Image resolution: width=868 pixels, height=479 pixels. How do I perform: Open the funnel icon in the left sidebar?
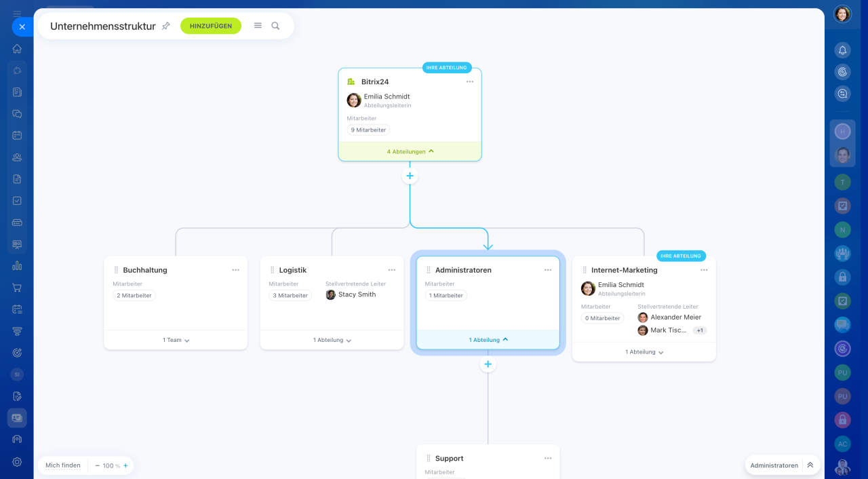[x=17, y=331]
